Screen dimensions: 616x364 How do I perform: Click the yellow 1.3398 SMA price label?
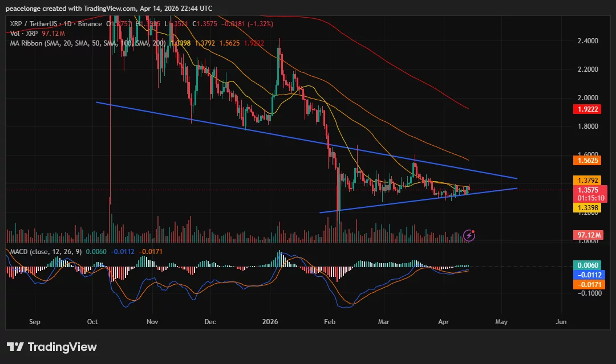[x=587, y=207]
